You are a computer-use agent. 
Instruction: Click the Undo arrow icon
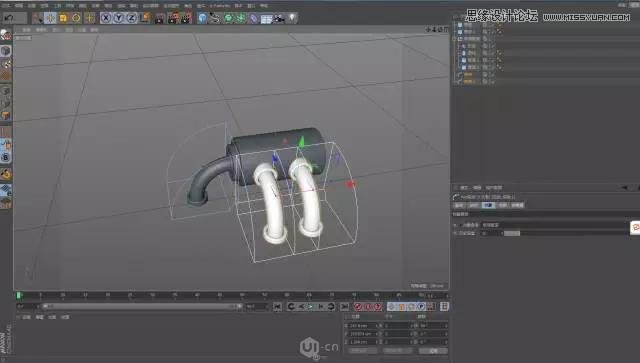(9, 18)
